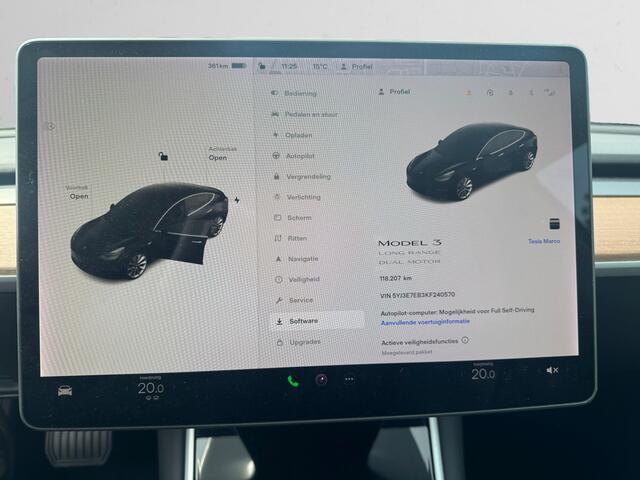640x480 pixels.
Task: Select the Navigatie menu item
Action: pos(297,259)
